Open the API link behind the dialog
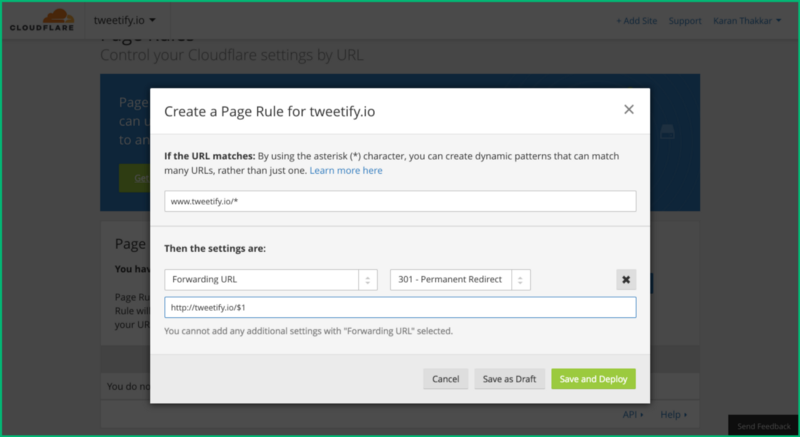The height and width of the screenshot is (437, 800). (633, 415)
